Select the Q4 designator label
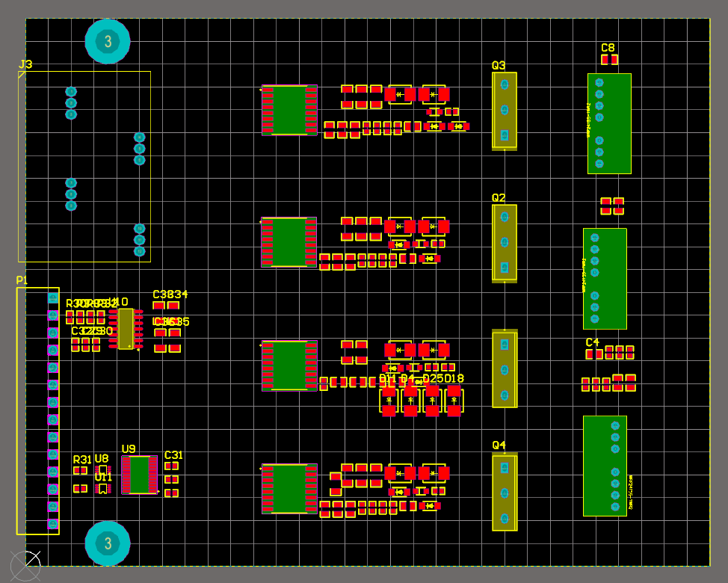 pyautogui.click(x=499, y=445)
